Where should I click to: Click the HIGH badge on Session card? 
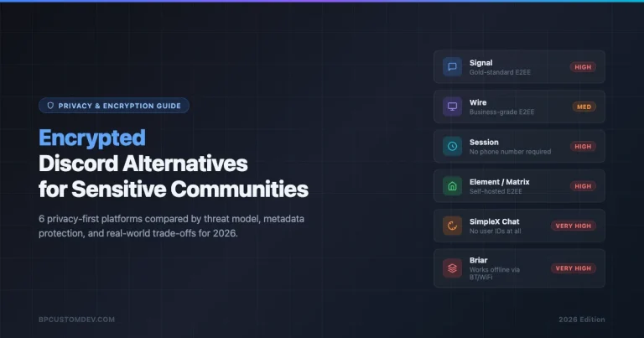tap(583, 146)
